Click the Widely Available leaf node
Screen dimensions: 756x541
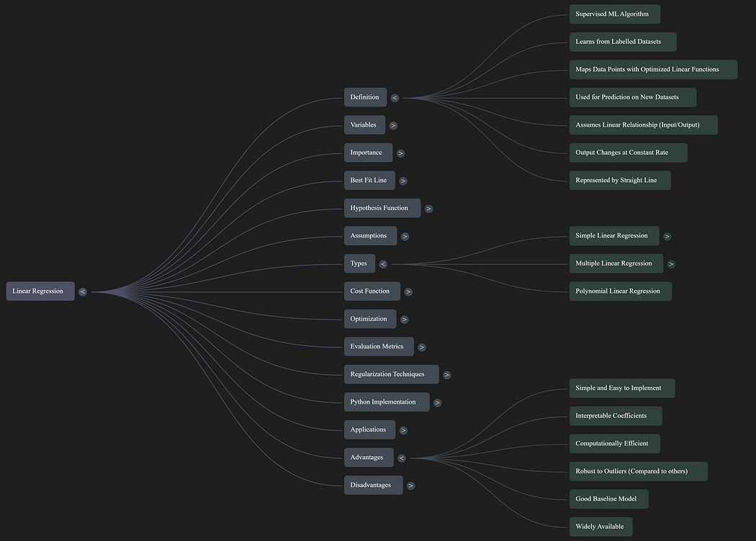click(x=600, y=527)
